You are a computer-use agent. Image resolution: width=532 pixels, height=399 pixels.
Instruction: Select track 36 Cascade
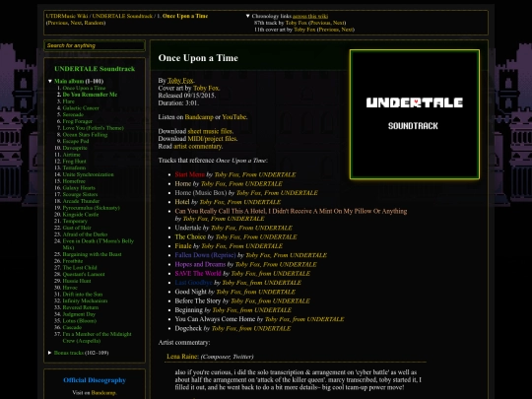click(x=72, y=327)
